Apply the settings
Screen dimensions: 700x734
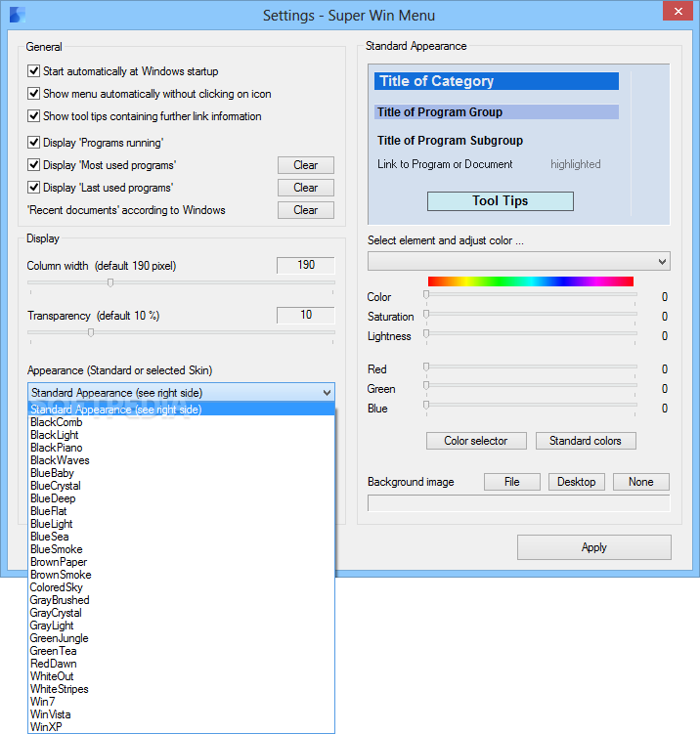(x=594, y=547)
